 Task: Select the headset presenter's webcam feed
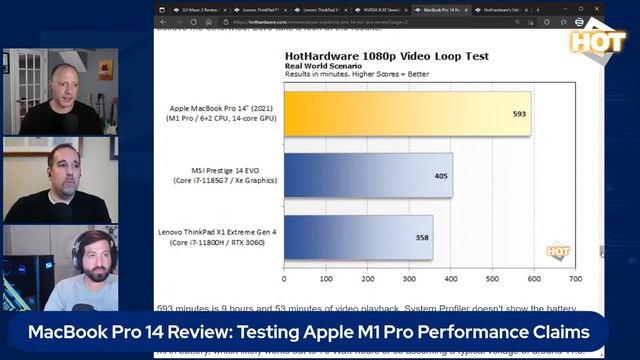[x=60, y=268]
